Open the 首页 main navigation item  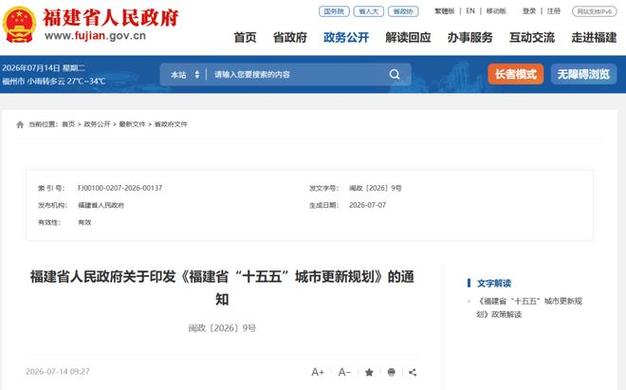245,38
